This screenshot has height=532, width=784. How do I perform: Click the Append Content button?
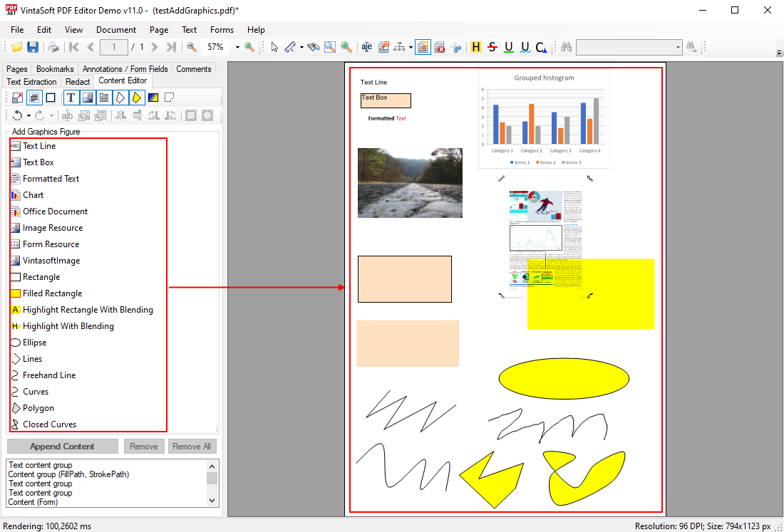tap(62, 447)
